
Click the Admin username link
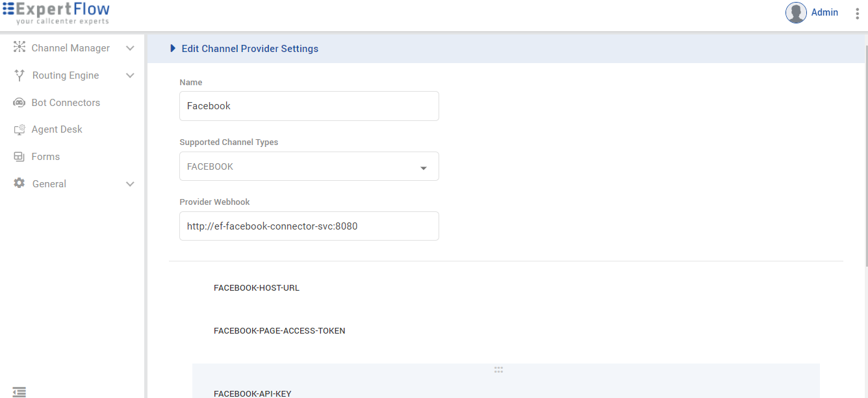pyautogui.click(x=824, y=12)
